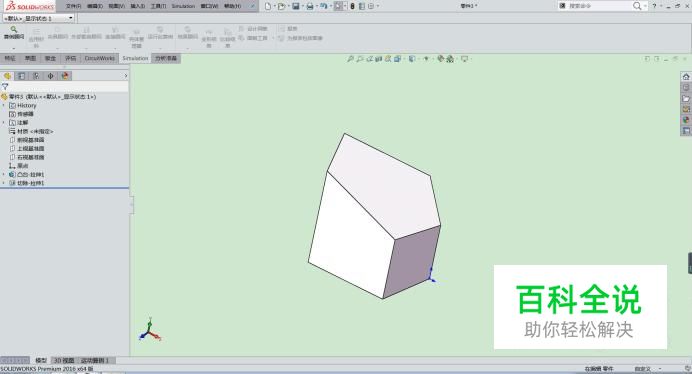This screenshot has height=374, width=692.
Task: Switch to the 分析准备 CommandManager tab
Action: point(166,58)
